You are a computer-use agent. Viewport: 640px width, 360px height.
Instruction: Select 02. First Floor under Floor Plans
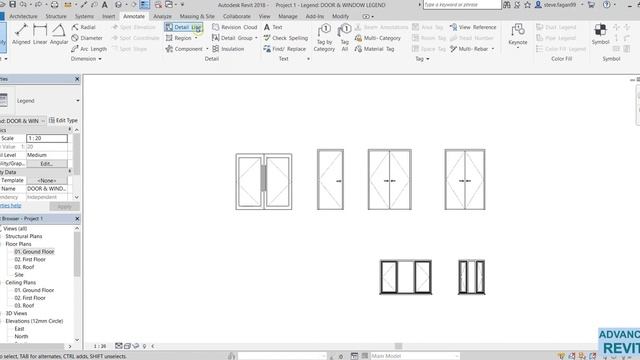pyautogui.click(x=30, y=260)
